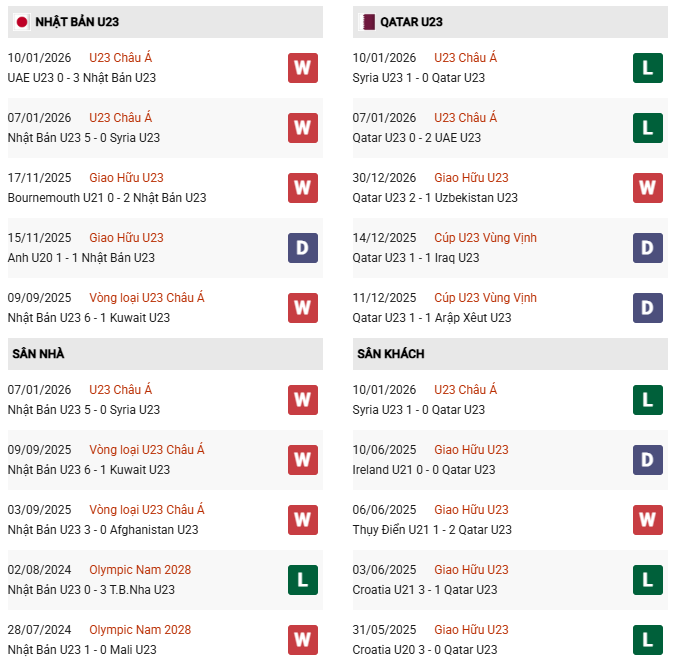Select the SÂN NHÀ section header
This screenshot has height=669, width=674.
(x=38, y=354)
